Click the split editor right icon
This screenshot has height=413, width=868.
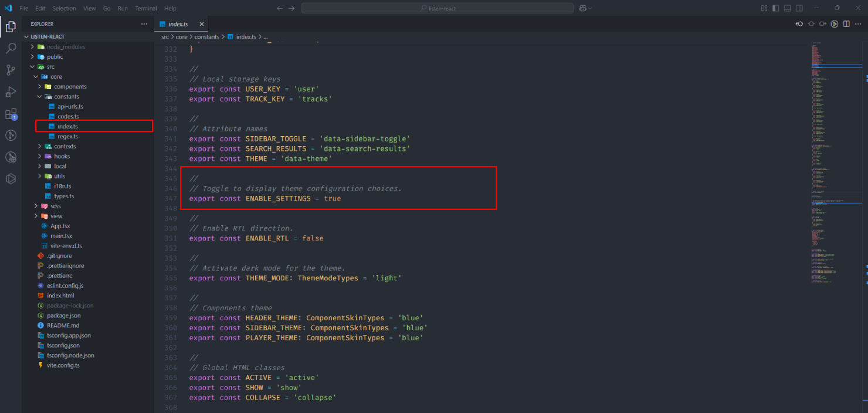pyautogui.click(x=846, y=24)
